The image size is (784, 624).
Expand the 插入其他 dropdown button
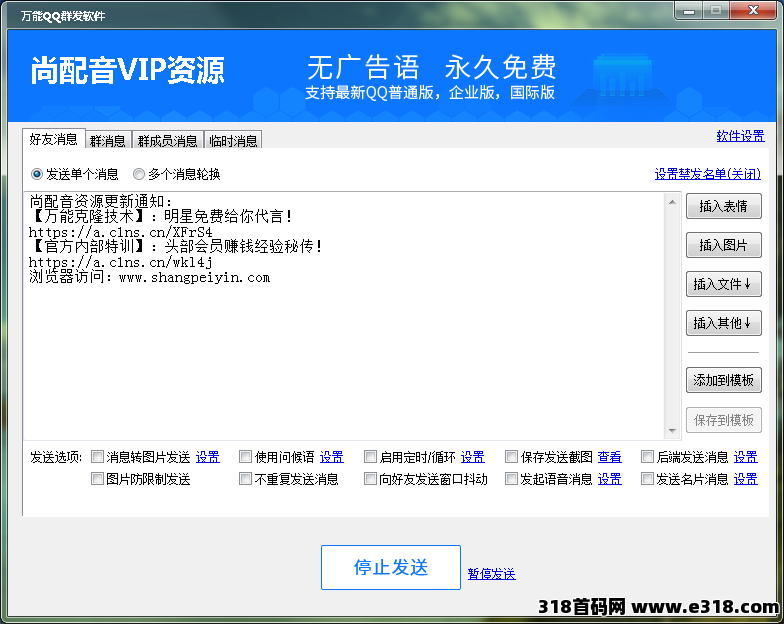(x=724, y=323)
